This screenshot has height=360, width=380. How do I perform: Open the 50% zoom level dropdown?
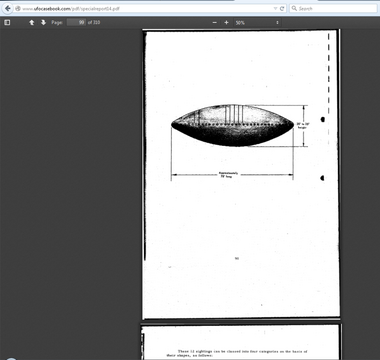coord(257,22)
